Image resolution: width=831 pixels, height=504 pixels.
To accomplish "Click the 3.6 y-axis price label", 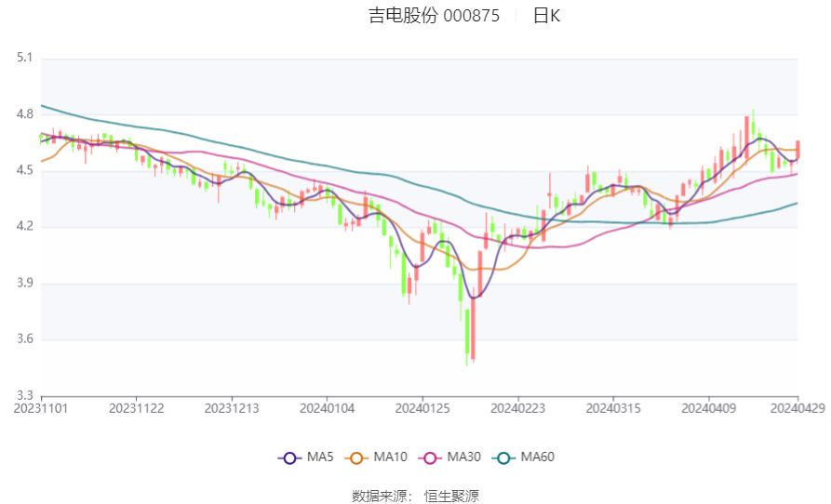I will pyautogui.click(x=24, y=339).
